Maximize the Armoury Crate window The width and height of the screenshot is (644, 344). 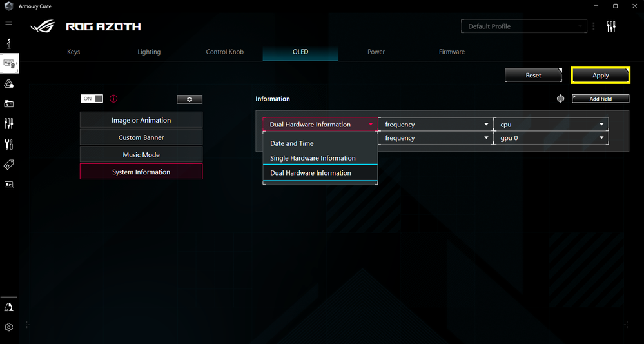click(615, 6)
